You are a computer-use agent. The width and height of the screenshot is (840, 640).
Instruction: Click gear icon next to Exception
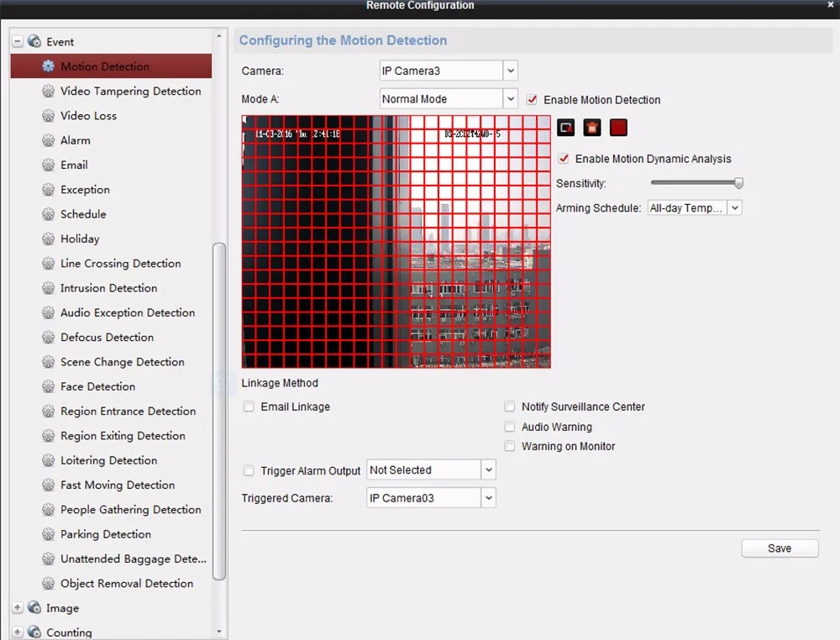pyautogui.click(x=48, y=189)
